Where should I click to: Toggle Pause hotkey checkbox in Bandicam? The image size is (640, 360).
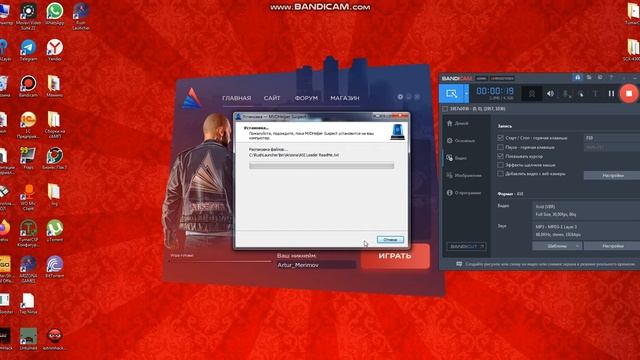(500, 147)
